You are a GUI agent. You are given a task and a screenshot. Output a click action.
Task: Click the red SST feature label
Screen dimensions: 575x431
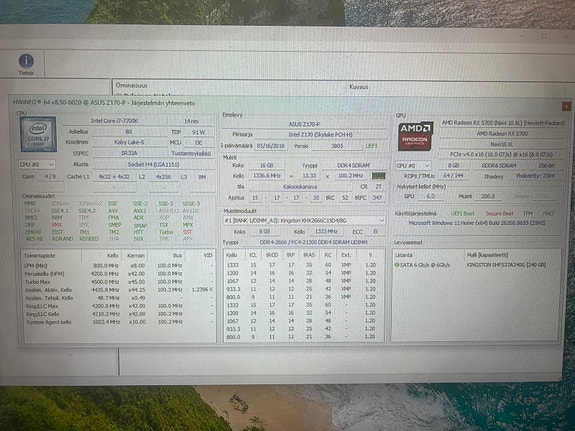click(x=187, y=232)
